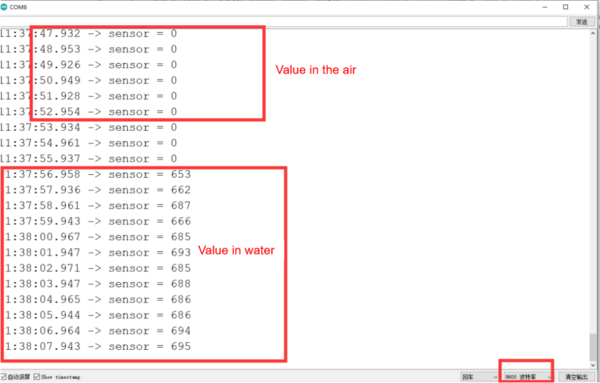This screenshot has width=600, height=383.
Task: Toggle the 自动滚屏 autoscroll checkbox
Action: coord(4,377)
